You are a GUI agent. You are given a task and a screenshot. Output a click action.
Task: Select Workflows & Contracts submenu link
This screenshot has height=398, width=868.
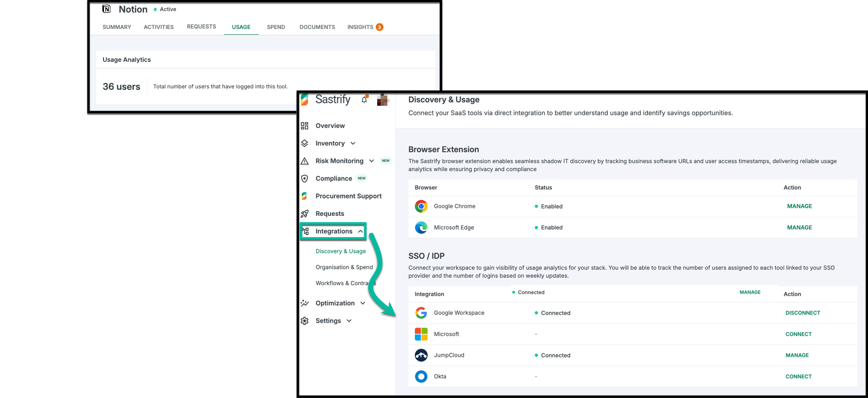[x=346, y=283]
